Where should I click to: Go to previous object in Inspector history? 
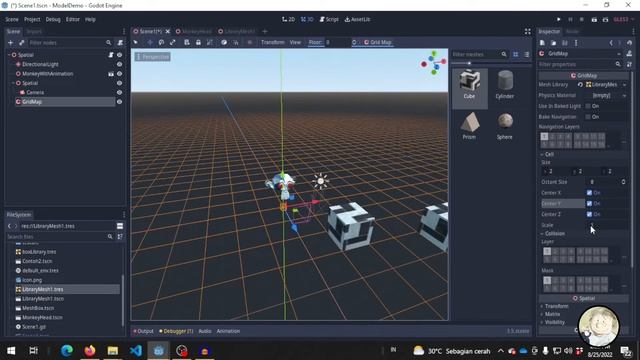click(611, 43)
